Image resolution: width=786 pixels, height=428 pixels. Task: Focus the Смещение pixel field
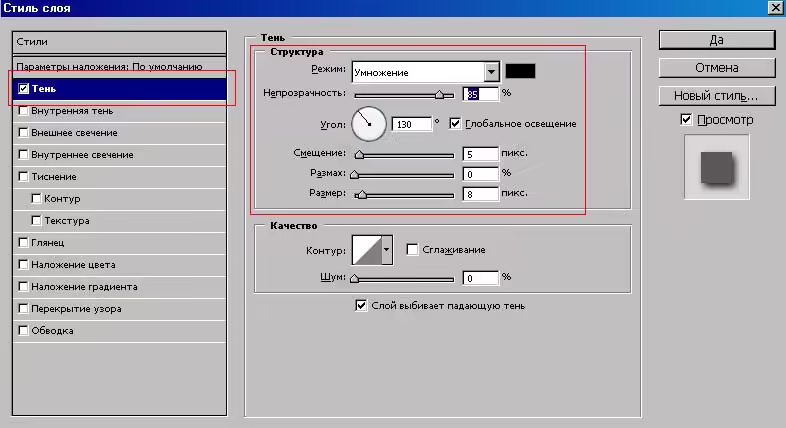(x=481, y=154)
